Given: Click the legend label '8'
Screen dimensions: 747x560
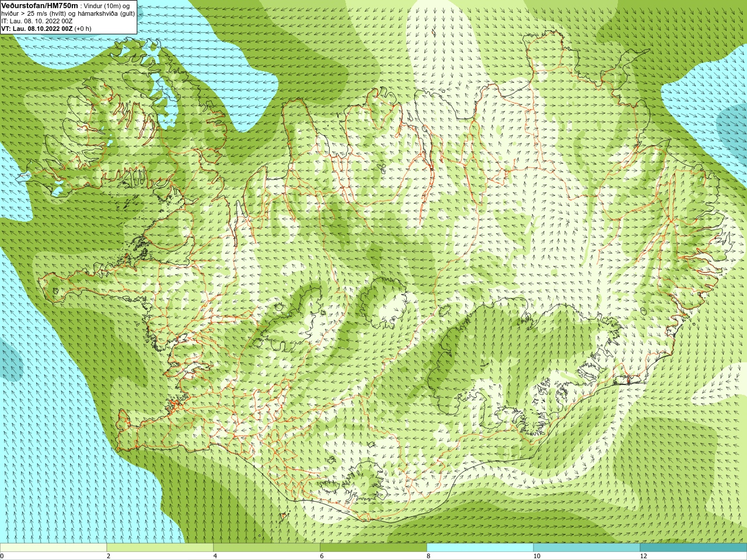Looking at the screenshot, I should [x=428, y=556].
